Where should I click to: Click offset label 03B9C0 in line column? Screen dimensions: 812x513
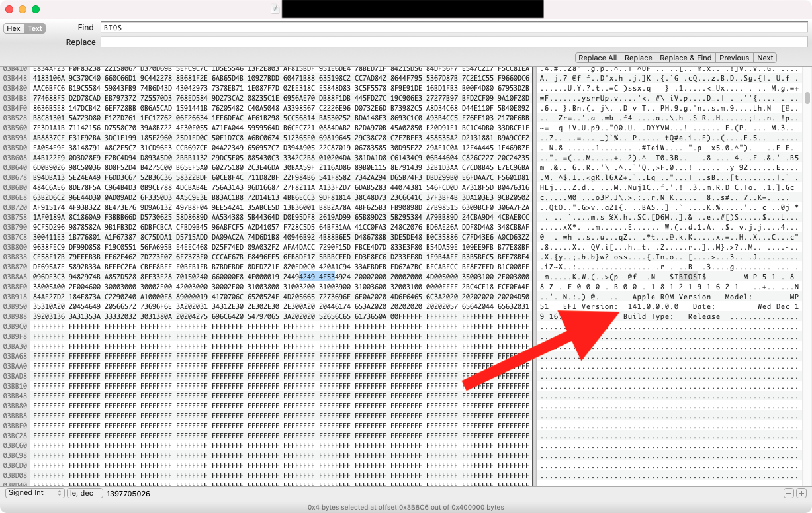pyautogui.click(x=14, y=326)
